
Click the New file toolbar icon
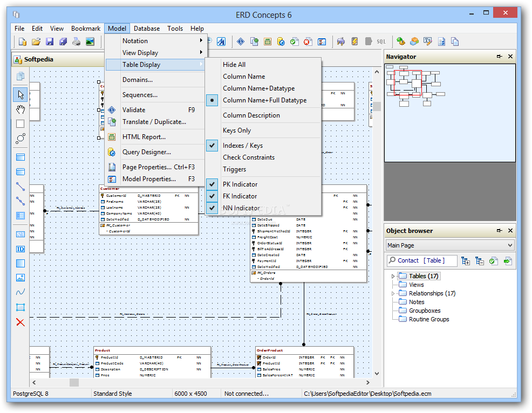click(23, 42)
